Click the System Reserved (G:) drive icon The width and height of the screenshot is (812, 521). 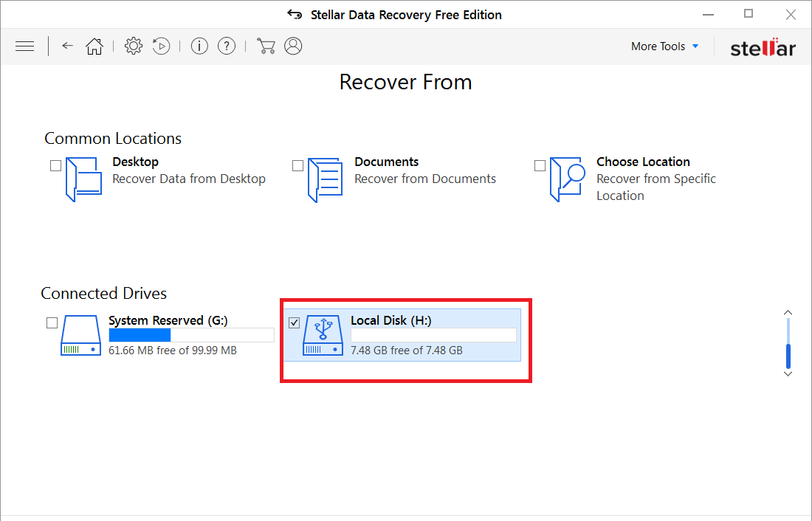(x=80, y=335)
